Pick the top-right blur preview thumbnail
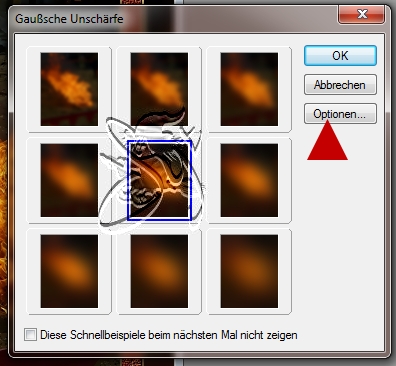The image size is (396, 366). tap(249, 89)
